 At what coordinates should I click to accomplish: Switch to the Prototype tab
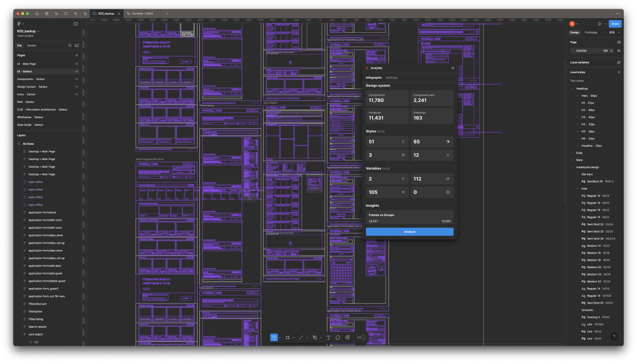tap(590, 32)
